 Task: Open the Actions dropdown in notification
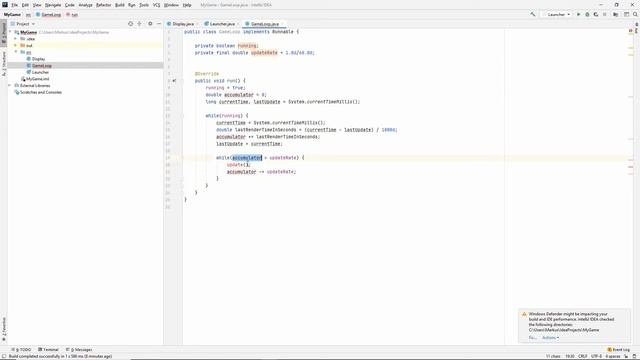pyautogui.click(x=551, y=338)
